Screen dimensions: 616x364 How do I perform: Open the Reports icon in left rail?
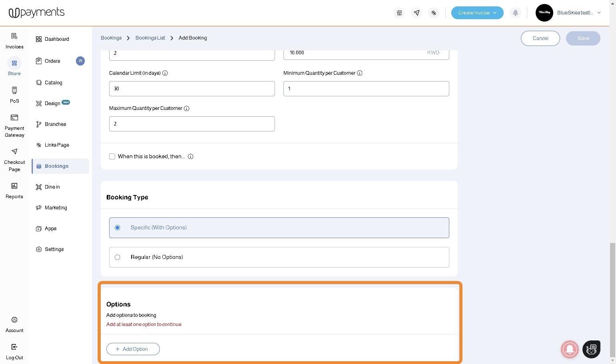point(14,186)
